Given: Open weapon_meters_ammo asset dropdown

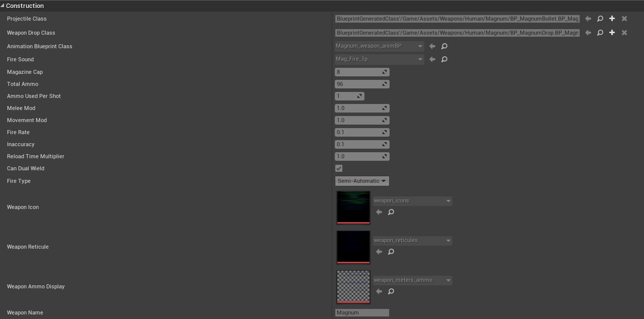Looking at the screenshot, I should [x=412, y=280].
